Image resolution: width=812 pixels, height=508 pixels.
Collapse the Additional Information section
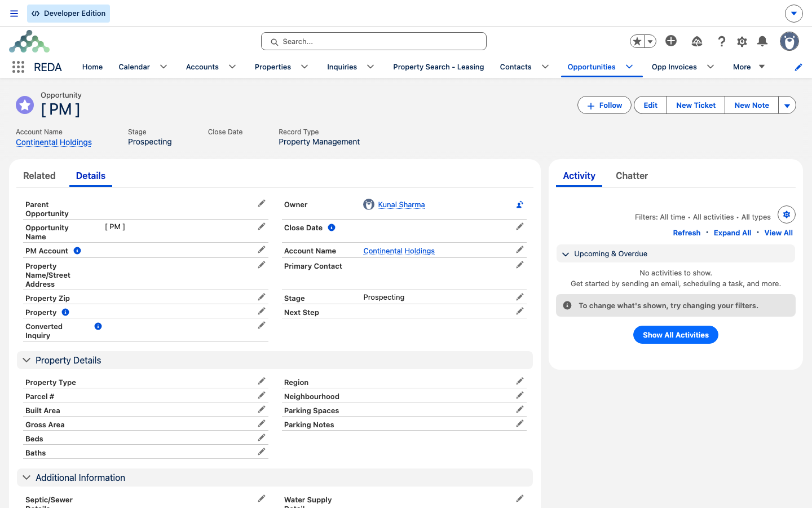pos(27,478)
